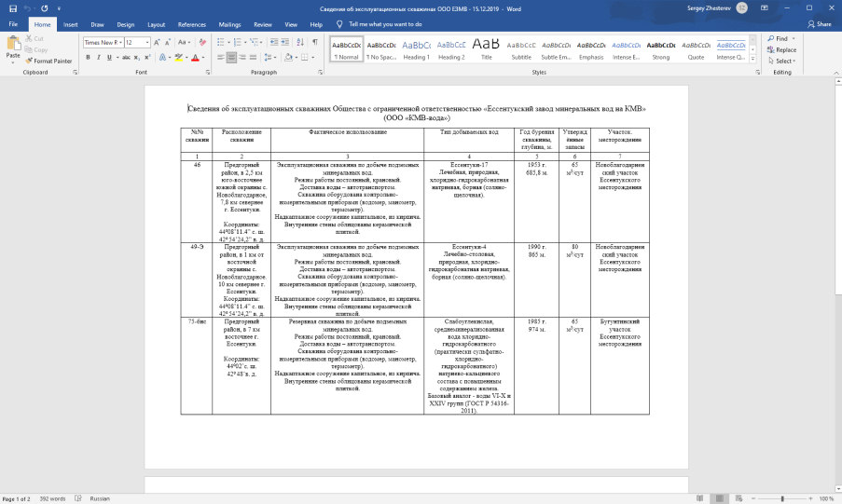
Task: Open the Insert tab
Action: click(70, 25)
